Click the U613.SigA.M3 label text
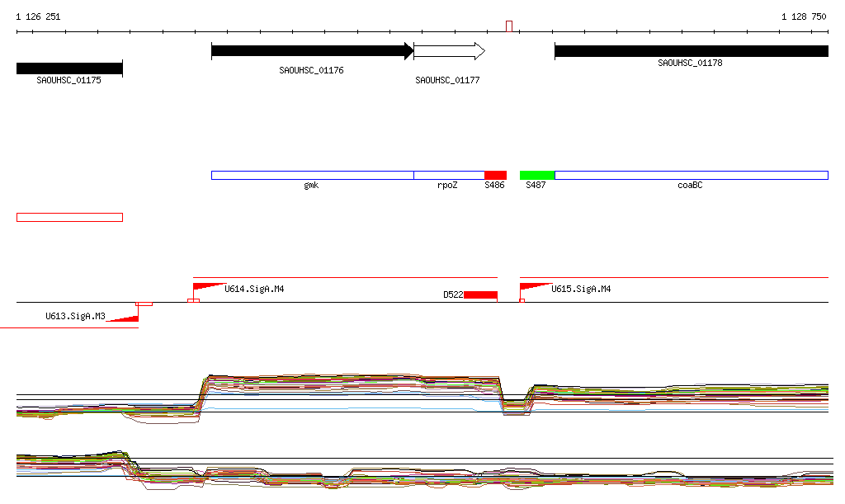845x504 pixels. (75, 316)
